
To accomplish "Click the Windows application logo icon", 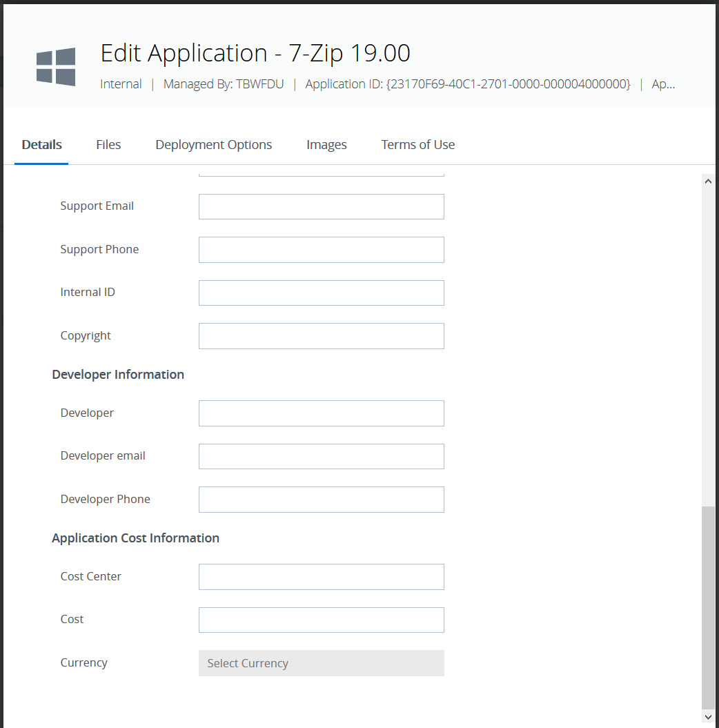I will [x=56, y=66].
